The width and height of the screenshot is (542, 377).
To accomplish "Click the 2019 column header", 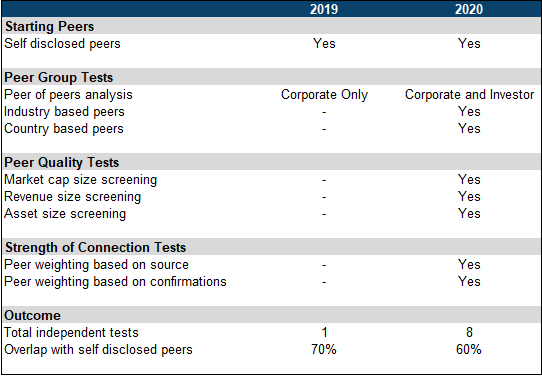I will tap(324, 9).
